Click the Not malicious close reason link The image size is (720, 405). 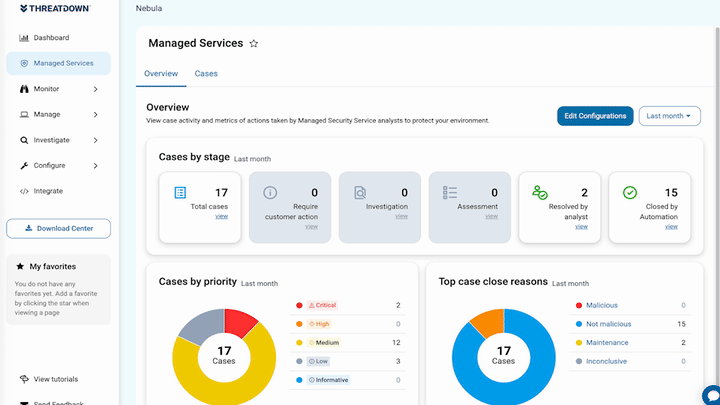point(608,324)
